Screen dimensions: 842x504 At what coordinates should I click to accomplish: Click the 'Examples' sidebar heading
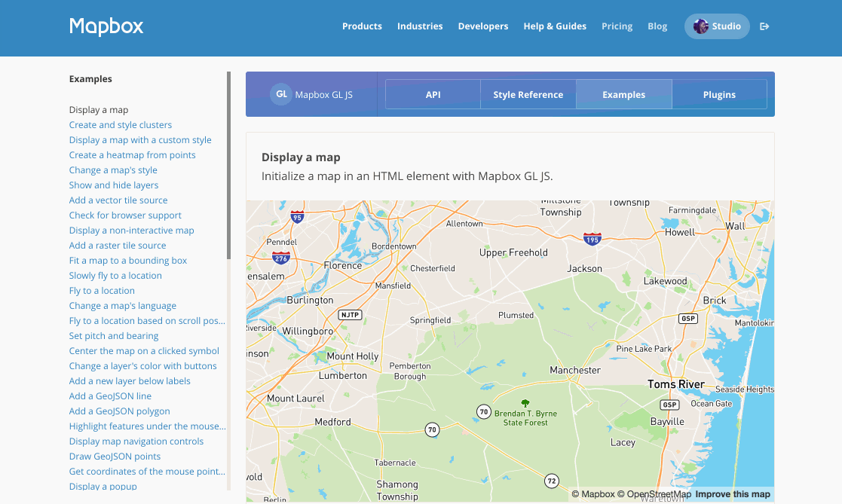coord(90,79)
